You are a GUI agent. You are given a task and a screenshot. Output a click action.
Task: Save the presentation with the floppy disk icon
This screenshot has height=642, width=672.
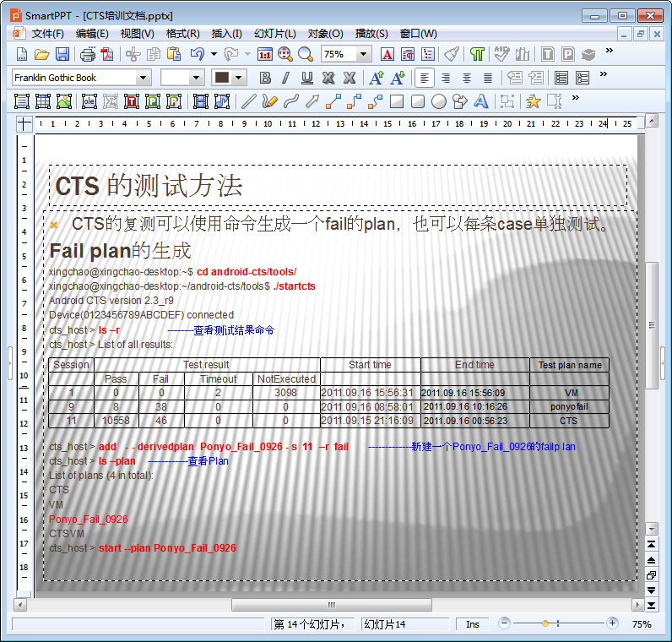point(62,54)
